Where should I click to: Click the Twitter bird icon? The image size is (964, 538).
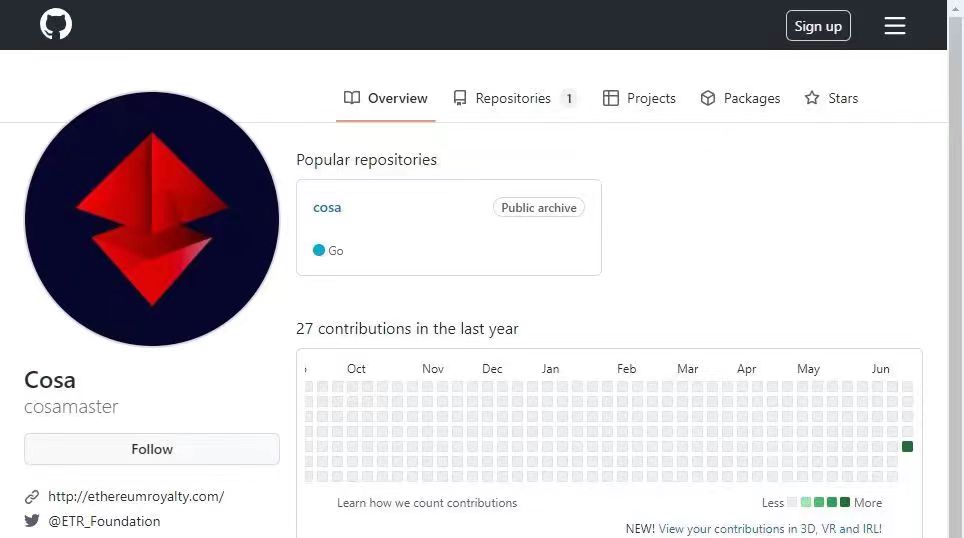32,521
